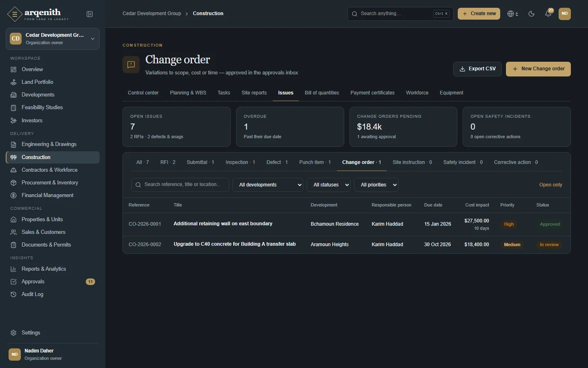Collapse the sidebar panel icon
Image resolution: width=588 pixels, height=368 pixels.
pos(90,14)
